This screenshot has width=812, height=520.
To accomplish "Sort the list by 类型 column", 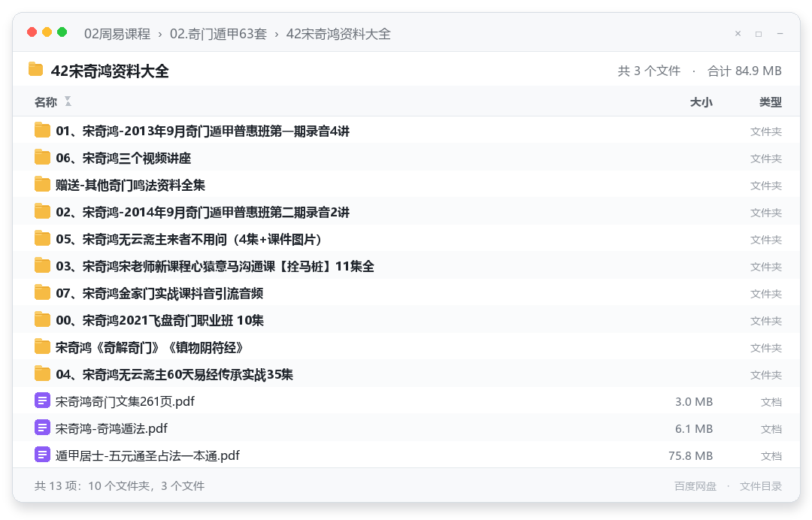I will pyautogui.click(x=771, y=102).
